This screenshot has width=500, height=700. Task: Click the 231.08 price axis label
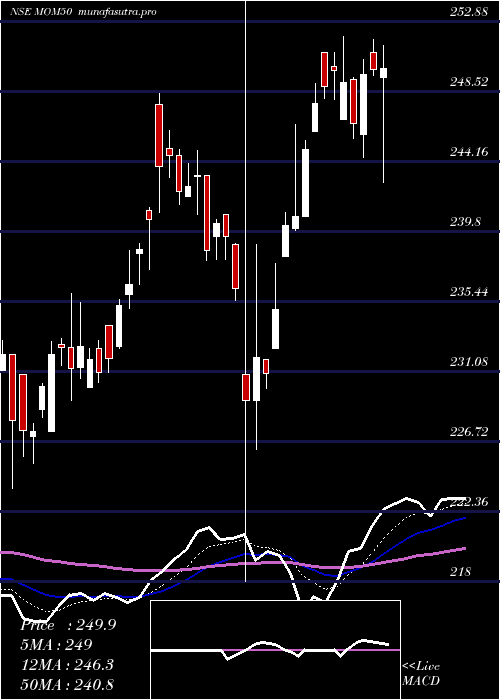tap(468, 362)
